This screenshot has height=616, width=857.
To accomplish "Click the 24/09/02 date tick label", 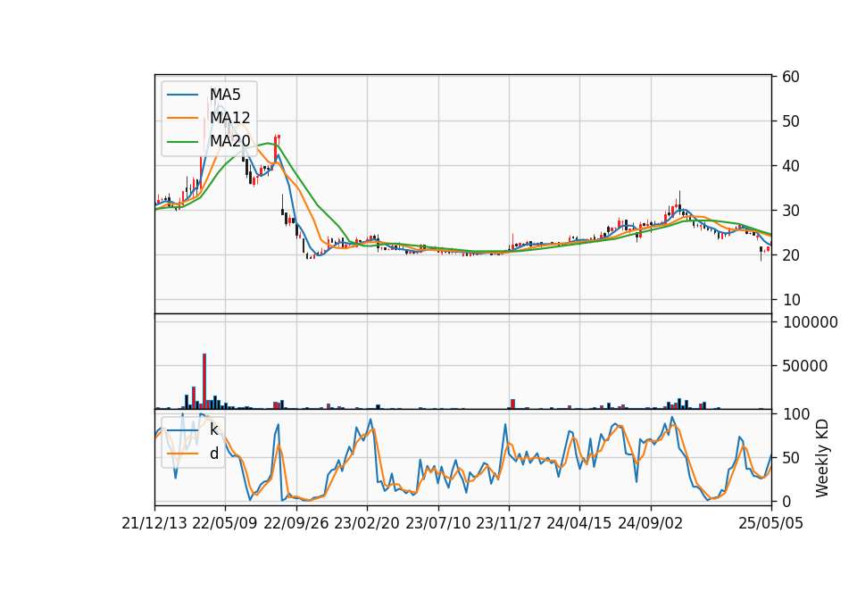I will point(651,523).
